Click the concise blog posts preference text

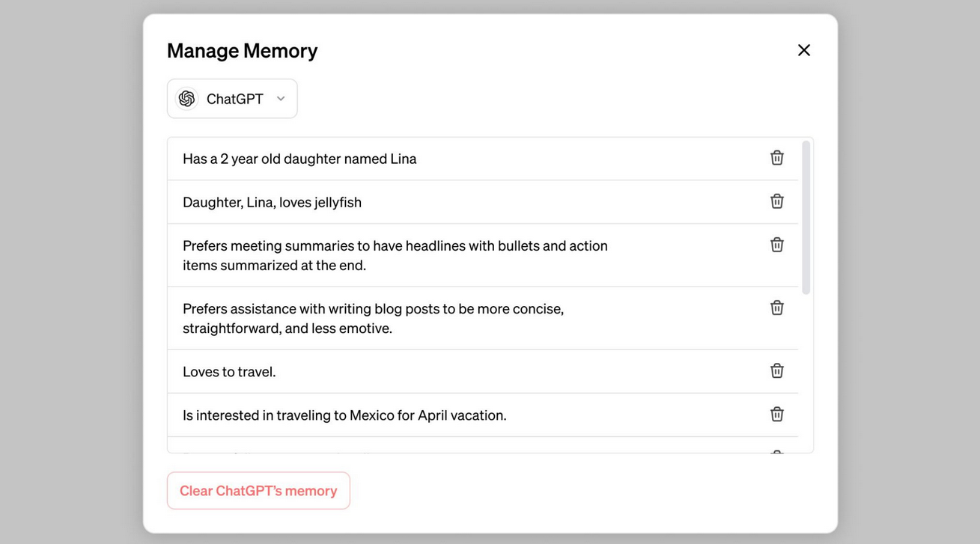click(373, 318)
